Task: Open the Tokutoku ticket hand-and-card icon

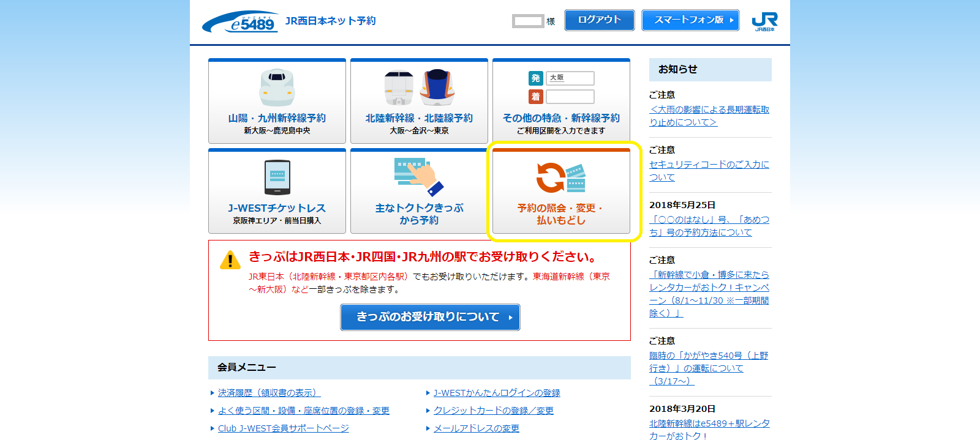Action: 419,177
